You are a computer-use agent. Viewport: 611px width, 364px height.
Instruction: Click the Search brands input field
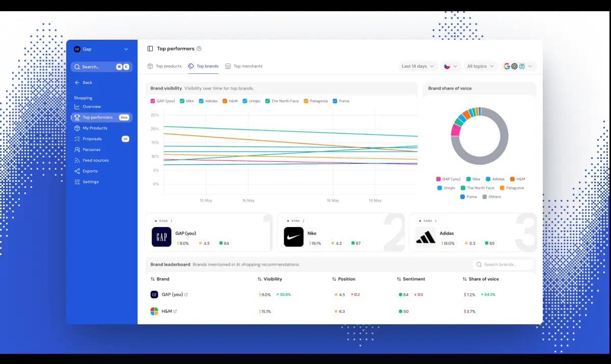(x=503, y=265)
